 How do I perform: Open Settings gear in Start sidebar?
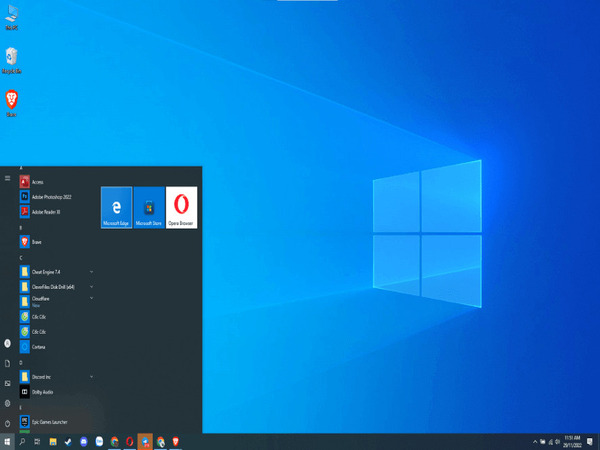7,403
